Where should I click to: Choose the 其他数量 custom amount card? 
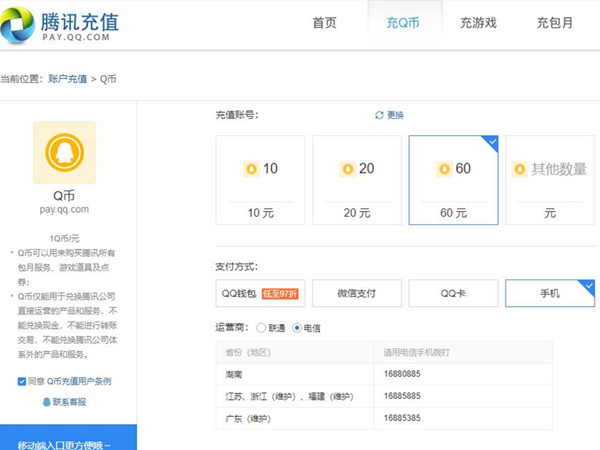[550, 180]
